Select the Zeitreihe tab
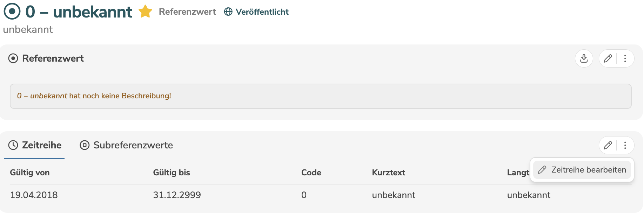The width and height of the screenshot is (644, 217). [42, 145]
